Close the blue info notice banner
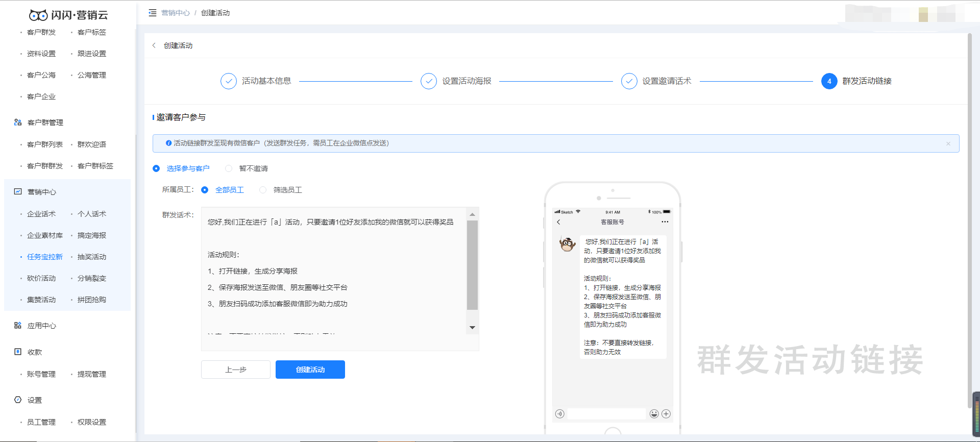This screenshot has height=442, width=980. point(948,143)
